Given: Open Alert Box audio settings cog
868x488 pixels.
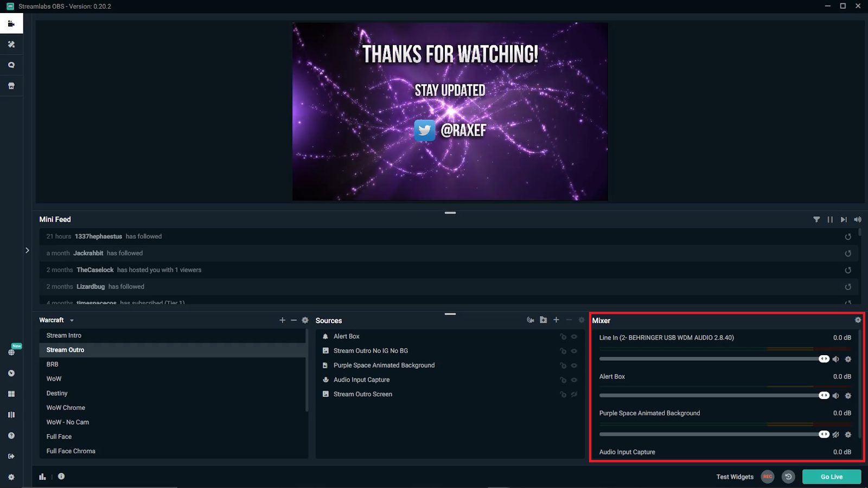Looking at the screenshot, I should pos(848,396).
